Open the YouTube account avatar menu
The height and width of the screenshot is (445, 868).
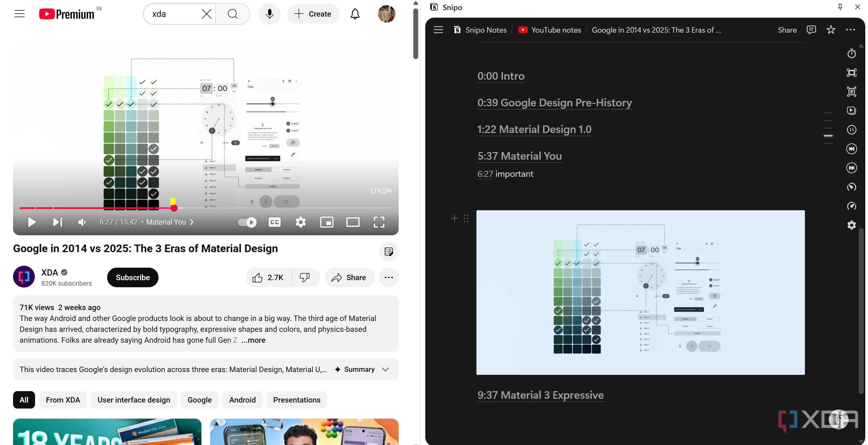coord(386,14)
